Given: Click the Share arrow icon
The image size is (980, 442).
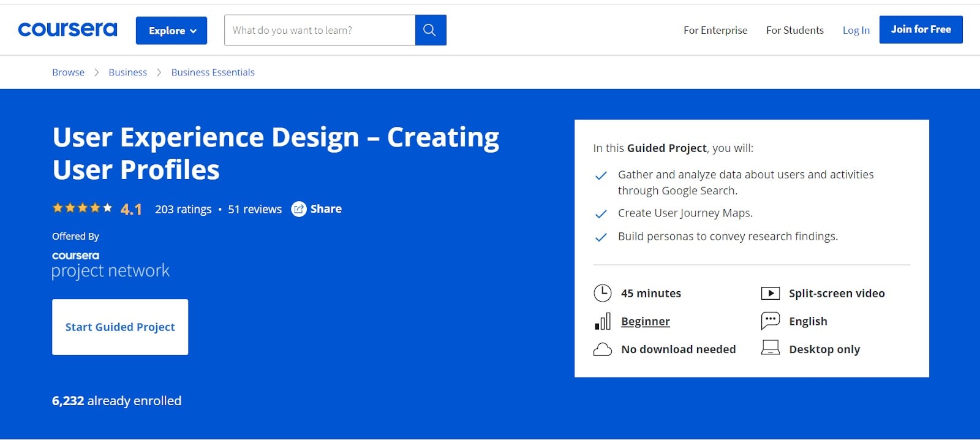Looking at the screenshot, I should (x=299, y=209).
